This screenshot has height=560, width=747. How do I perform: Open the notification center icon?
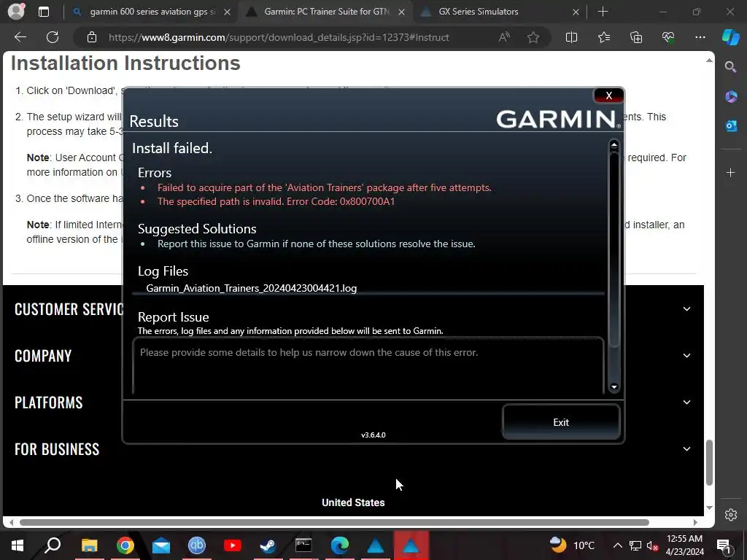pos(724,545)
